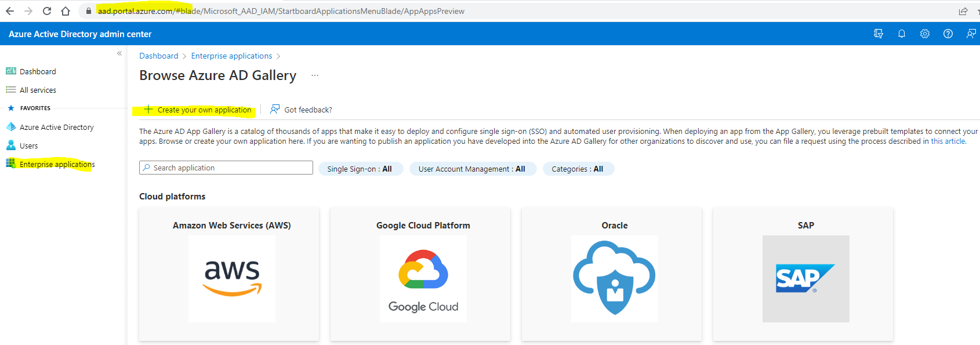The width and height of the screenshot is (980, 345).
Task: Select Users in the sidebar
Action: 29,146
